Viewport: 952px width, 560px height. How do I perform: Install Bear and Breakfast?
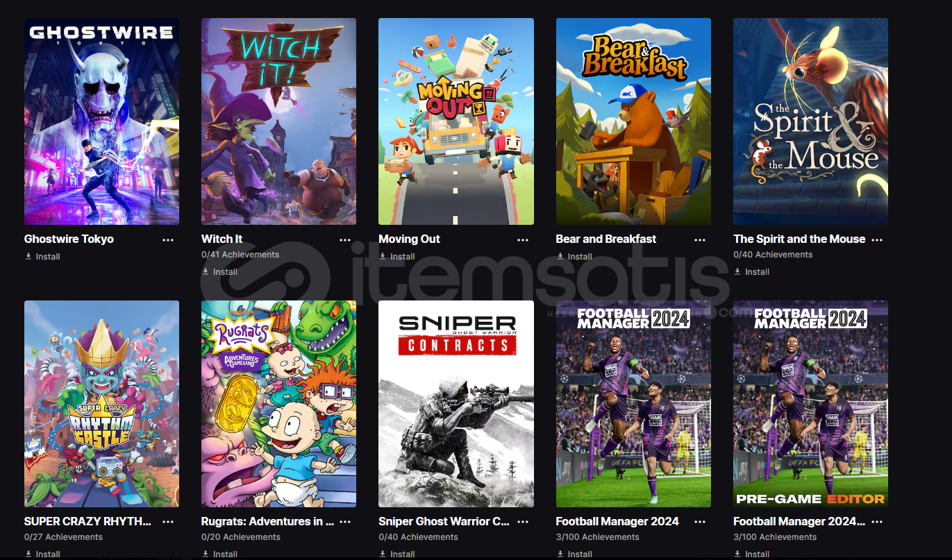pyautogui.click(x=574, y=257)
